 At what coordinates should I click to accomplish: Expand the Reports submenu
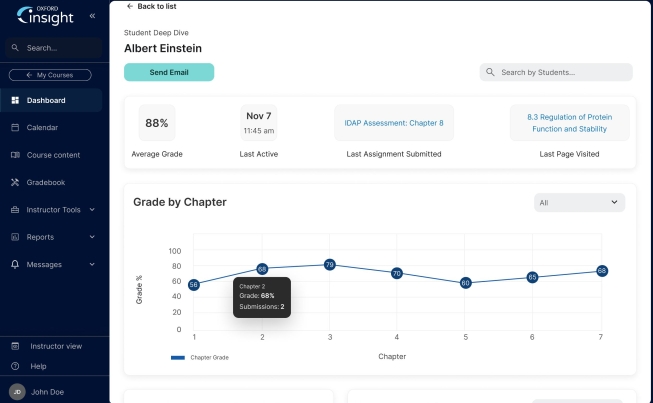(x=92, y=237)
